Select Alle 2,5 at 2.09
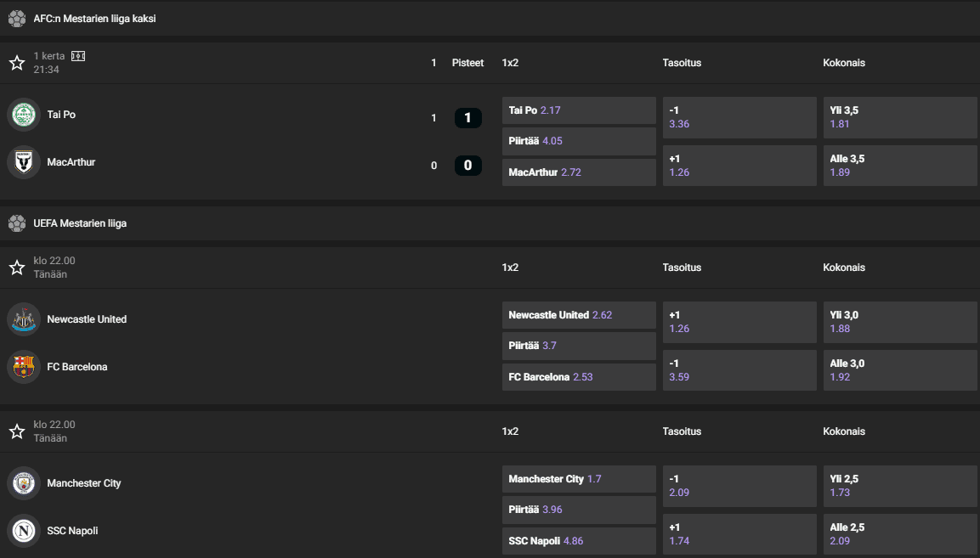 pyautogui.click(x=900, y=534)
